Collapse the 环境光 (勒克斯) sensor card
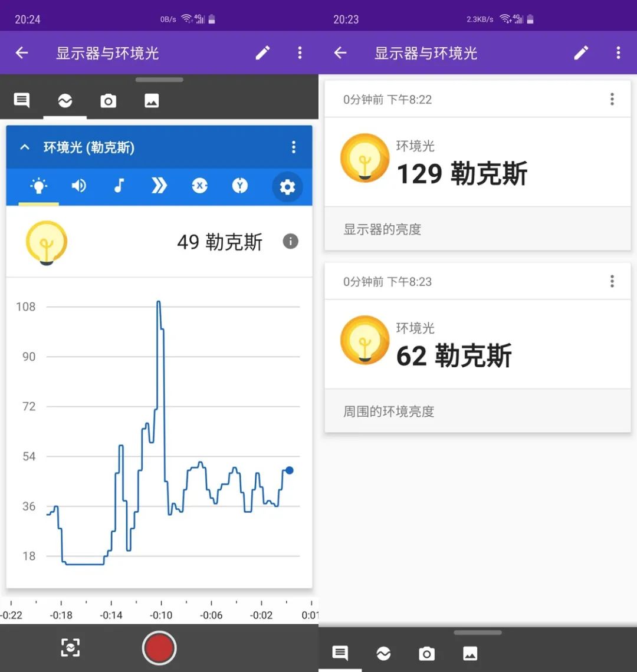 tap(25, 147)
